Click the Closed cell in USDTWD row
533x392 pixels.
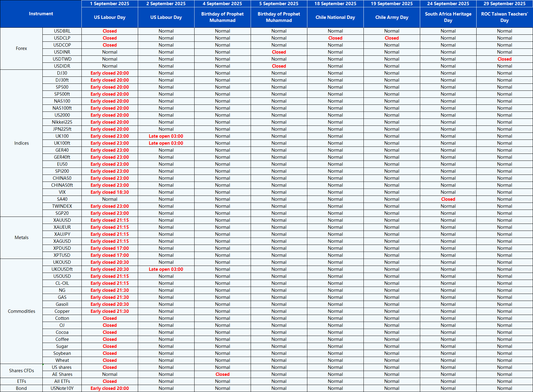[504, 59]
